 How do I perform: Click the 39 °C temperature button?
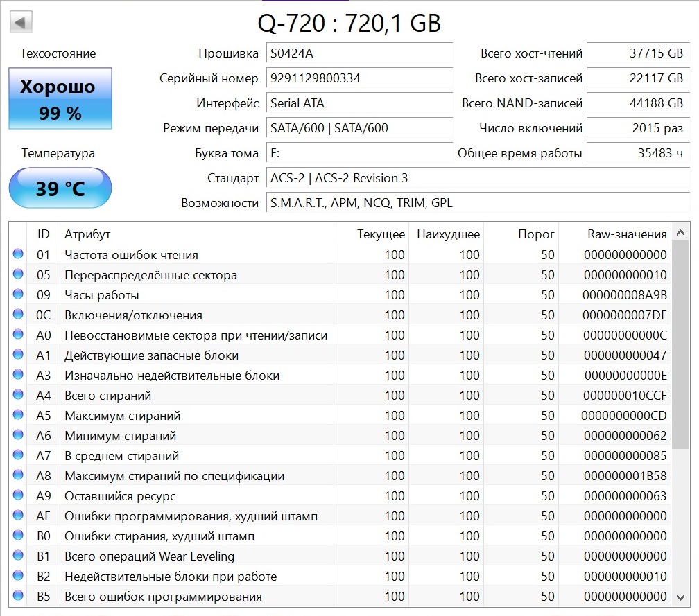tap(60, 188)
